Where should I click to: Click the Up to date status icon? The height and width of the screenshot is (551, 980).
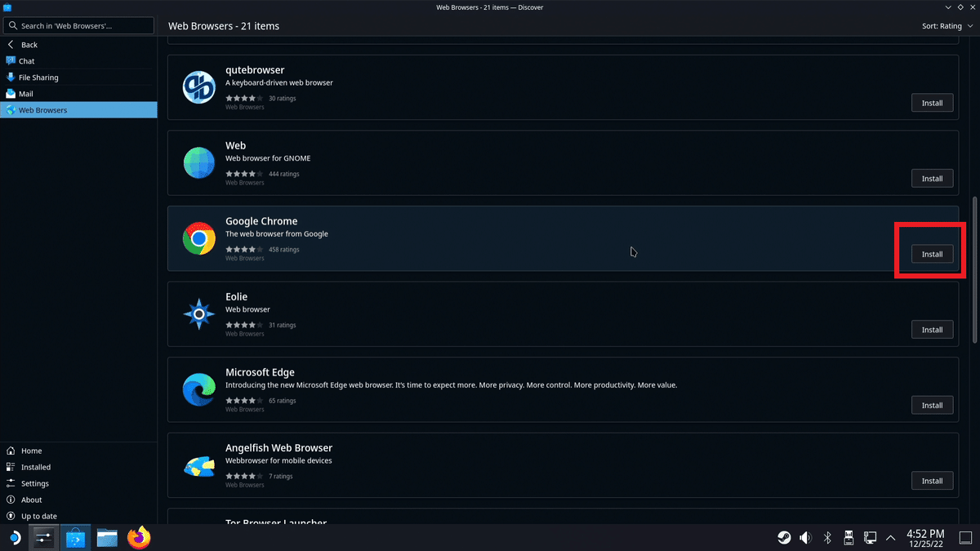(x=11, y=516)
